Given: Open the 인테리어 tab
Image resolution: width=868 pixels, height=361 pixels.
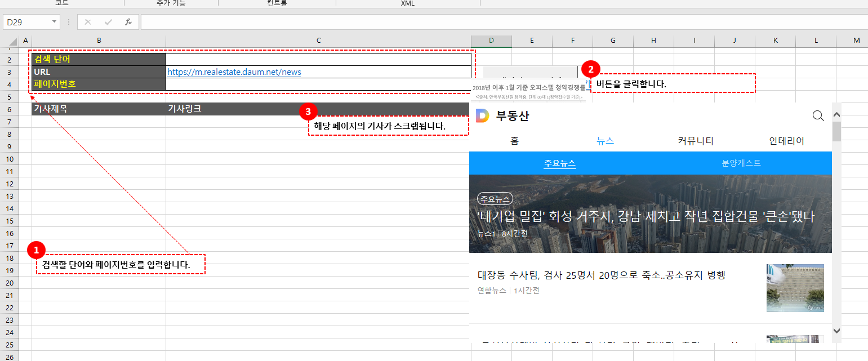Looking at the screenshot, I should coord(786,141).
